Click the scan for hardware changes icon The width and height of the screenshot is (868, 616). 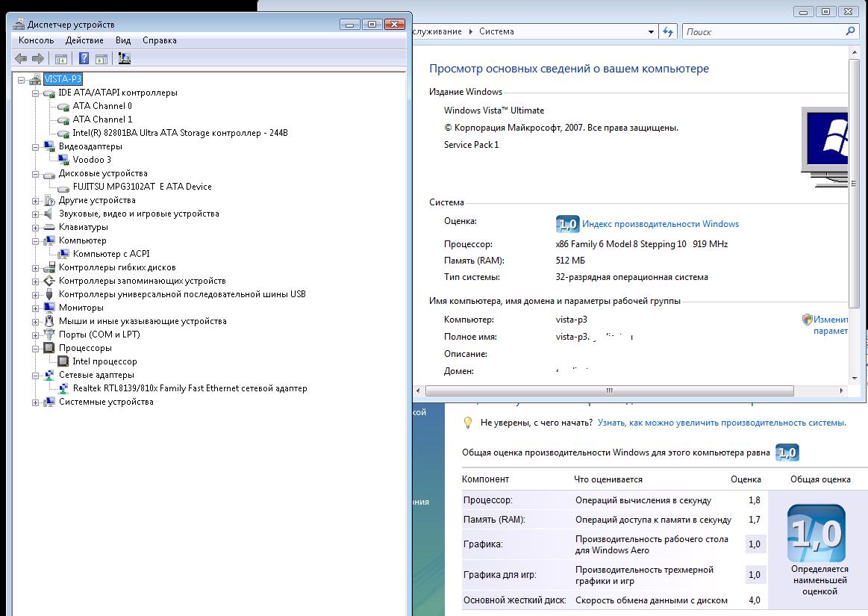coord(125,58)
